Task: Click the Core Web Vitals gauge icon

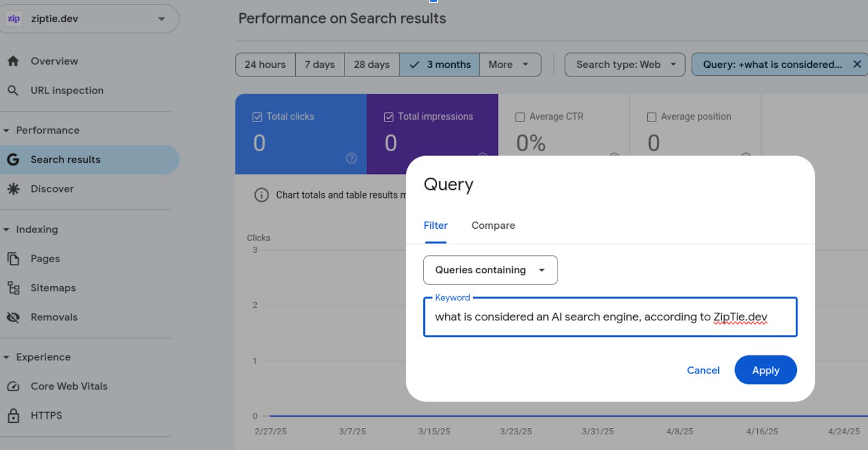Action: pyautogui.click(x=14, y=386)
